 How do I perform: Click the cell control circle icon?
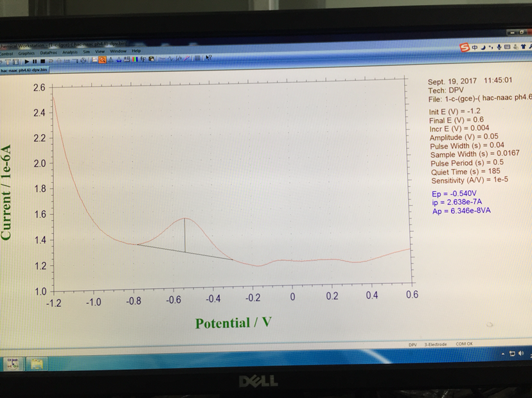point(83,60)
